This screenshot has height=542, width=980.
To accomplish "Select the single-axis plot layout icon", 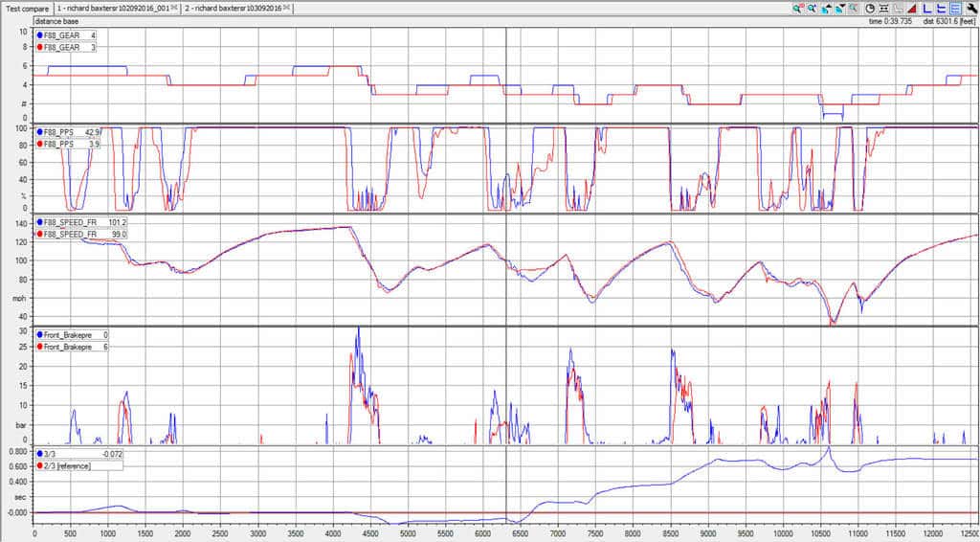I will point(926,8).
